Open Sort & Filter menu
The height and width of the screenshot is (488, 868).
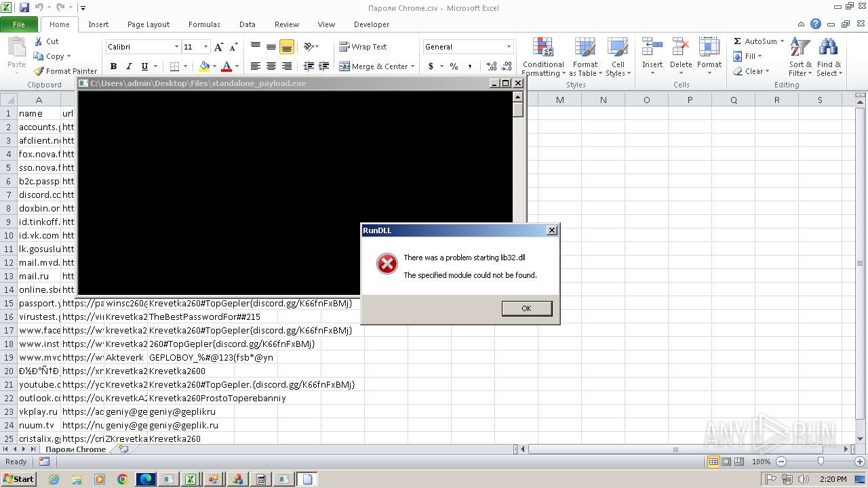coord(801,58)
